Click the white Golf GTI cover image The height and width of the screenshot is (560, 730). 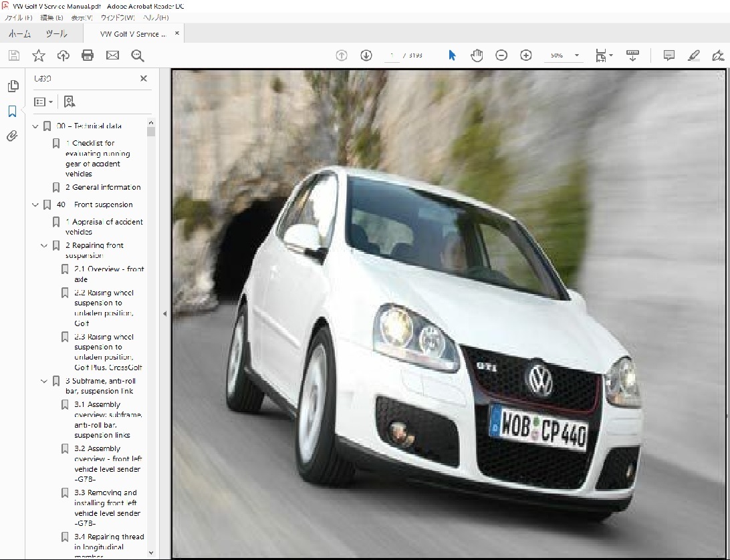[449, 314]
